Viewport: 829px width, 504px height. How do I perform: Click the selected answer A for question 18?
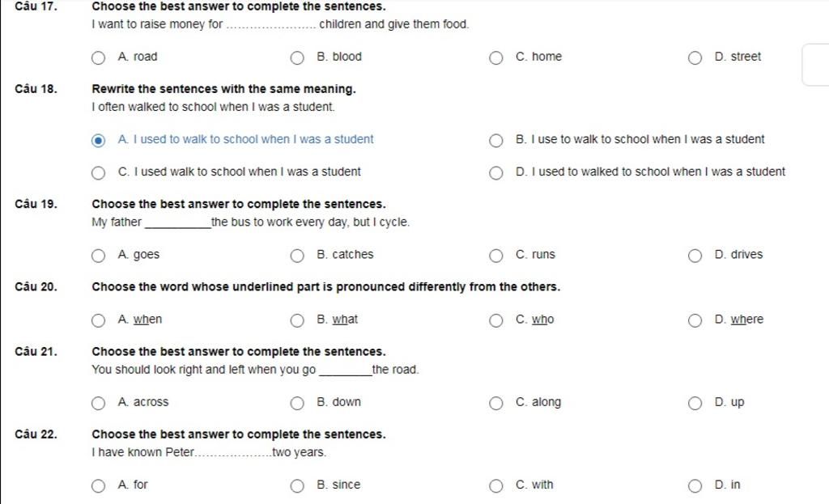point(98,141)
